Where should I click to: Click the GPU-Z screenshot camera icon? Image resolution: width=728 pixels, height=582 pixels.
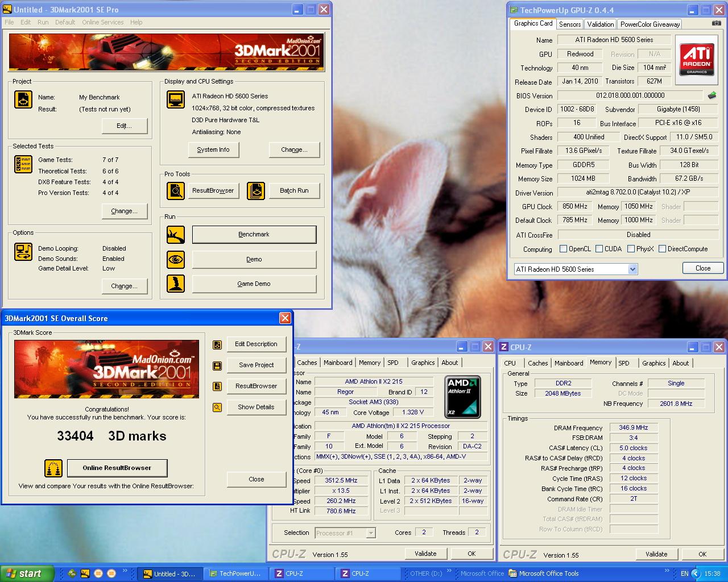coord(717,23)
